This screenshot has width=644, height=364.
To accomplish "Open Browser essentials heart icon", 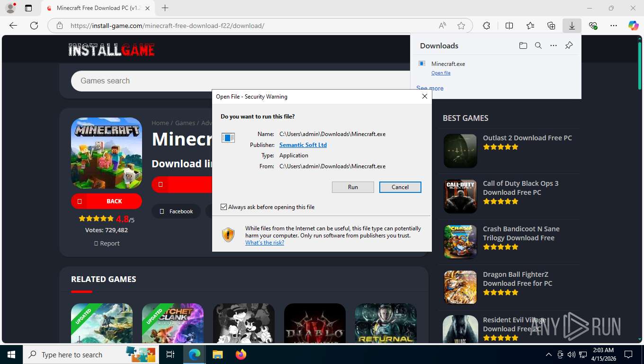I will click(x=593, y=26).
